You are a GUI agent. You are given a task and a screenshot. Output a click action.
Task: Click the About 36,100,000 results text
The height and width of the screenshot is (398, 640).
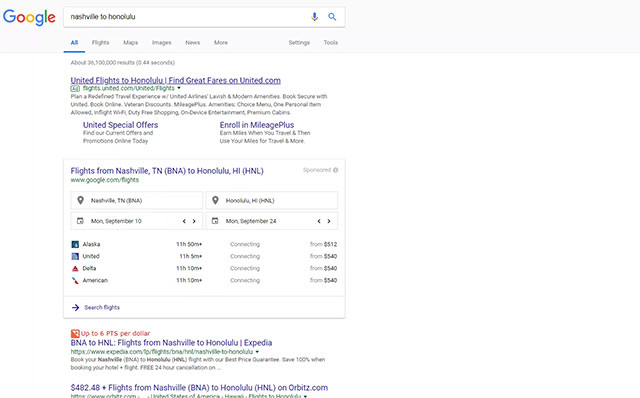click(122, 62)
